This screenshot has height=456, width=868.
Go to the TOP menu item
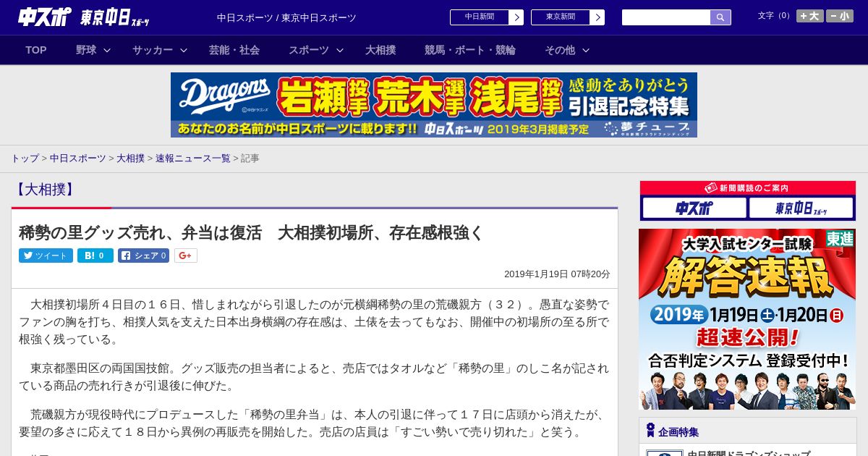click(x=36, y=50)
